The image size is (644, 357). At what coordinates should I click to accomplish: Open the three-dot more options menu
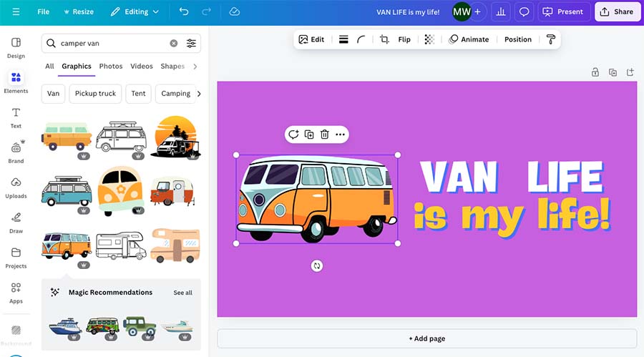click(340, 135)
